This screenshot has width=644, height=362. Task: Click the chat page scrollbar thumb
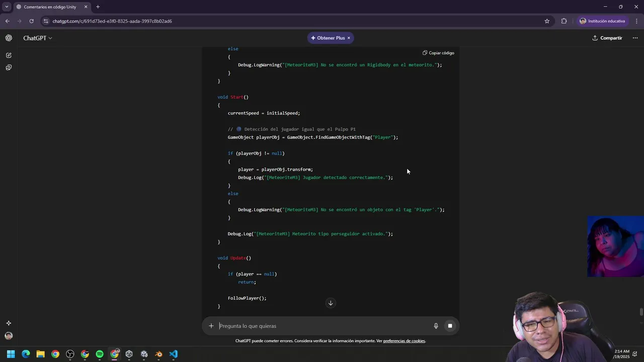coord(641,312)
